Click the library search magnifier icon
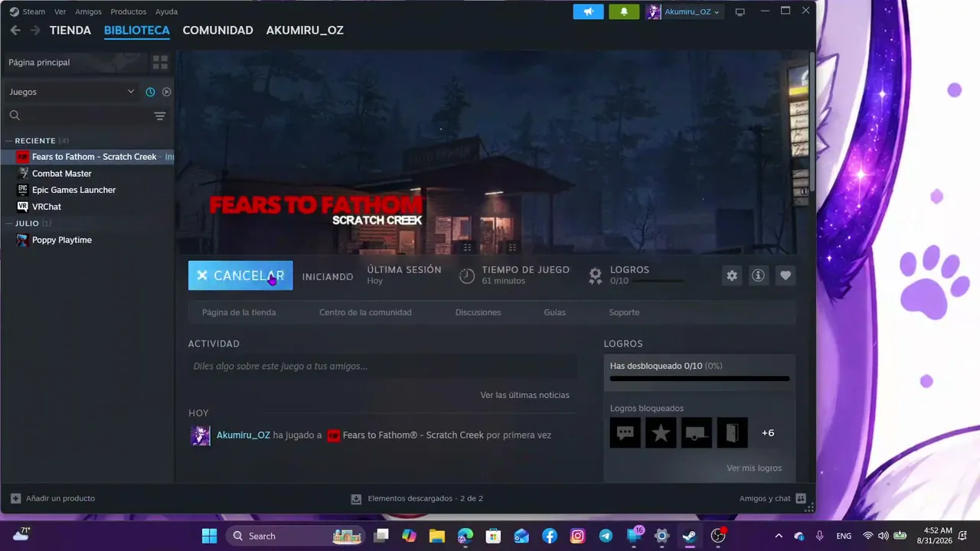The height and width of the screenshot is (551, 980). (15, 116)
